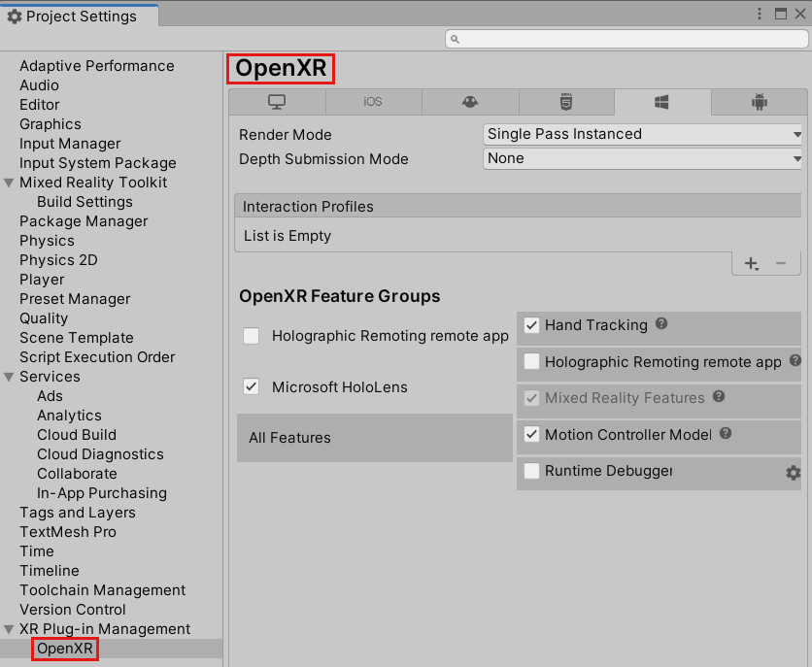Select Physics 2D settings
This screenshot has width=812, height=667.
coord(58,260)
